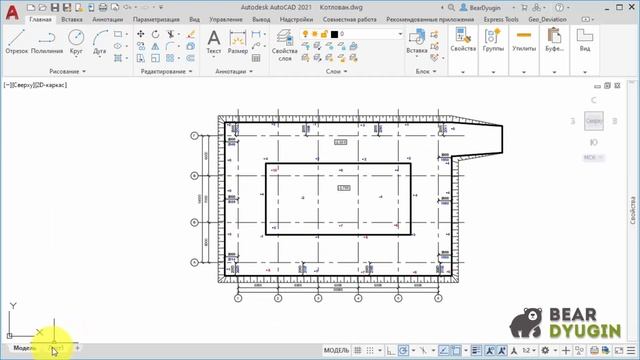Click the black layer color swatch
640x360 pixels.
(x=334, y=34)
